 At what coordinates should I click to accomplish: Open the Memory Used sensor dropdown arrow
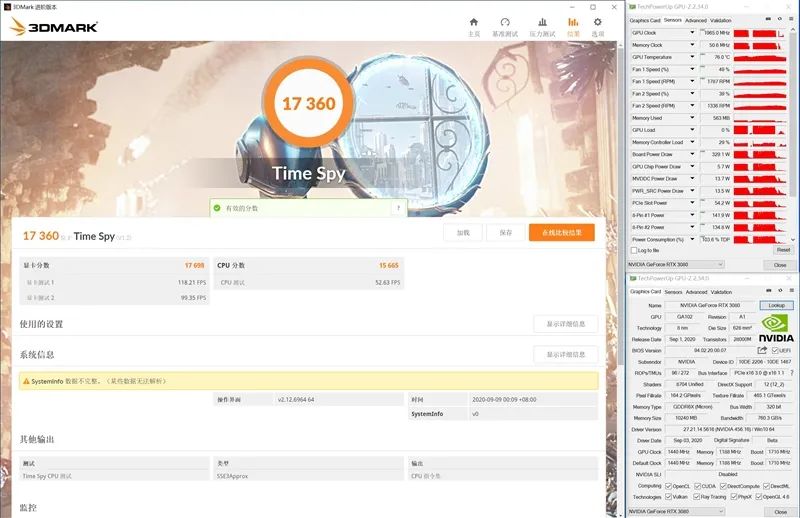point(692,118)
